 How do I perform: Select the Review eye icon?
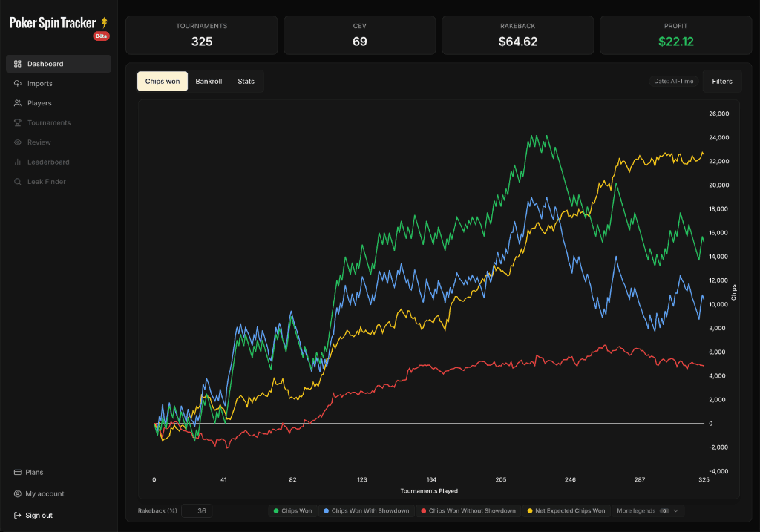[x=18, y=142]
